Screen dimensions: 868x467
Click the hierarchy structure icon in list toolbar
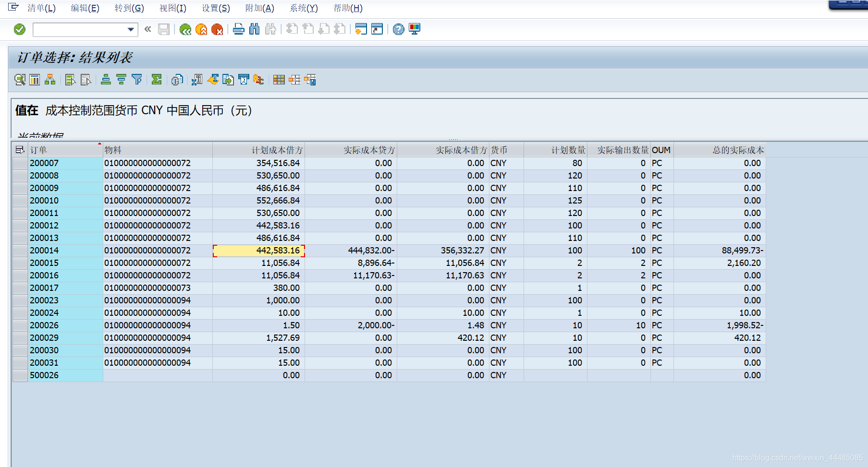point(50,80)
